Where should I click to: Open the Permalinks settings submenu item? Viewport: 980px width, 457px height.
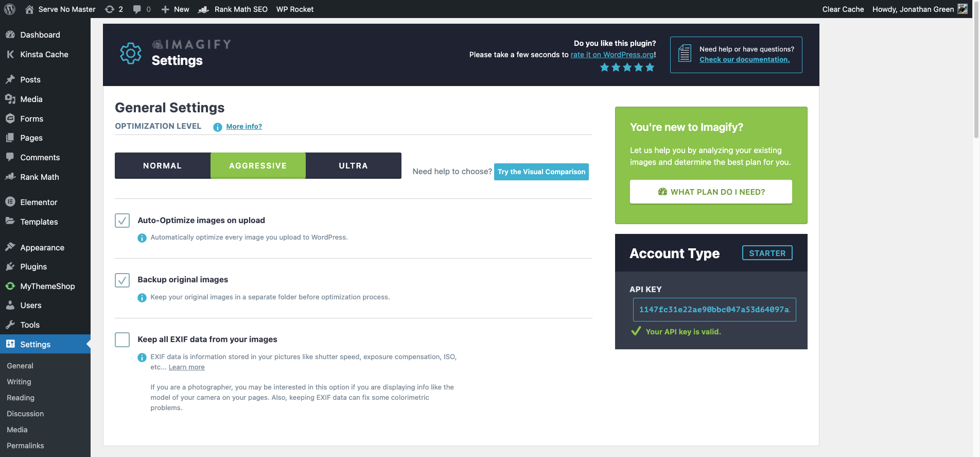(25, 446)
